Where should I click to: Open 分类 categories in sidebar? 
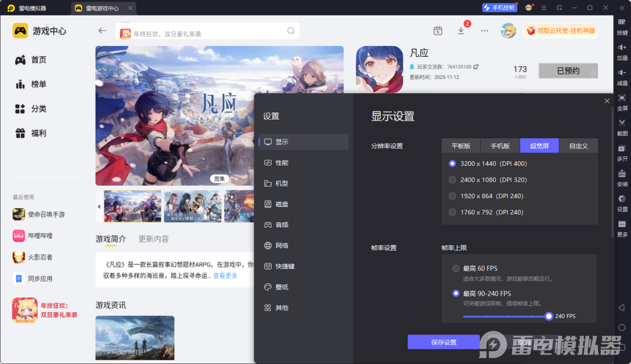31,109
